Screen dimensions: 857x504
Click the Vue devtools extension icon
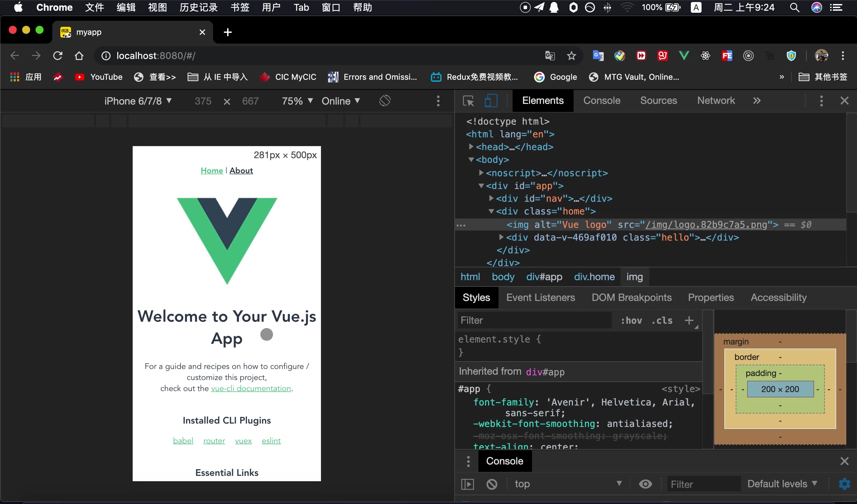tap(684, 56)
